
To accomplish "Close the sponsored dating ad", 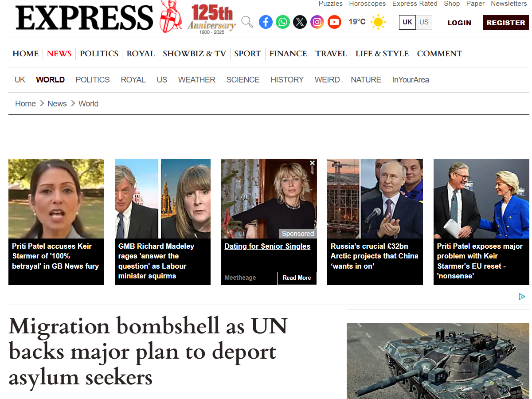I will (x=312, y=163).
